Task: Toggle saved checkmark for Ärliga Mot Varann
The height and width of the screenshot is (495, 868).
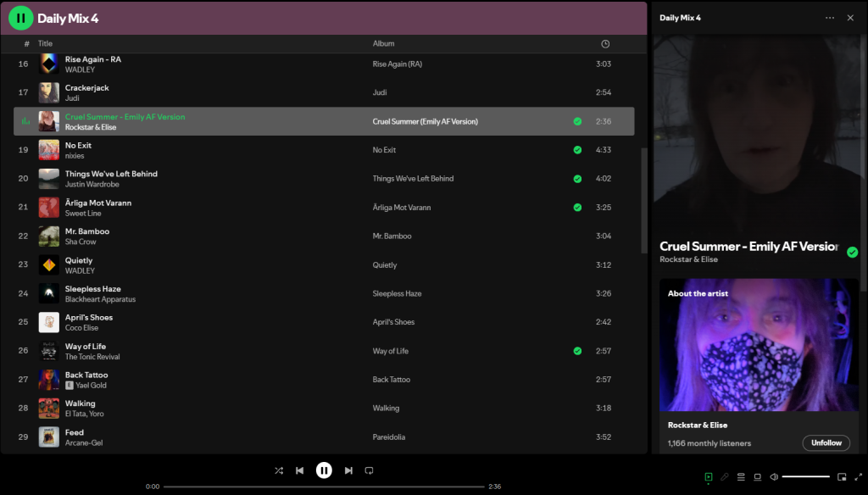Action: click(x=577, y=207)
